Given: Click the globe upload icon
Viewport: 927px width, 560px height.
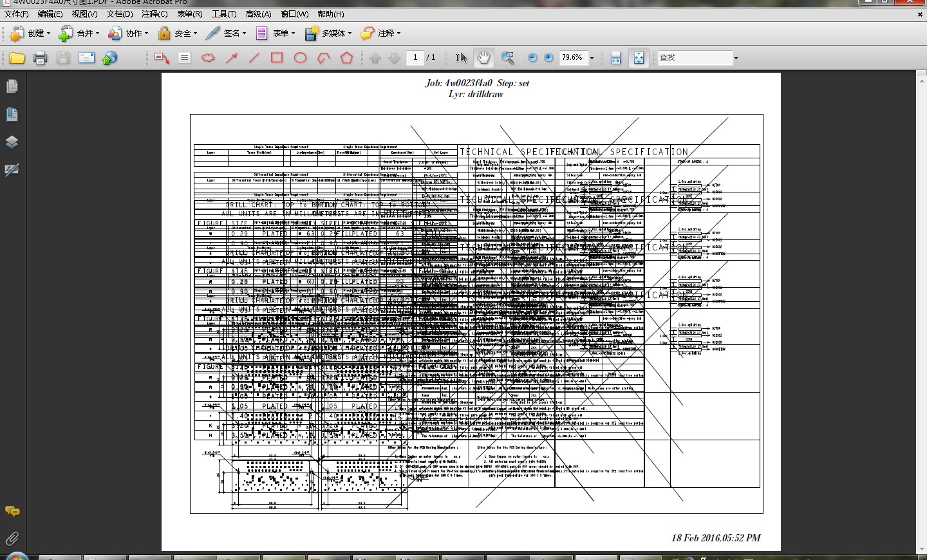Looking at the screenshot, I should [110, 58].
